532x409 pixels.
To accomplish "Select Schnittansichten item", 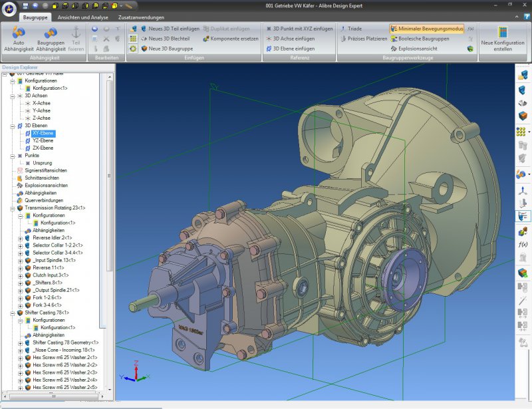I will [x=42, y=178].
